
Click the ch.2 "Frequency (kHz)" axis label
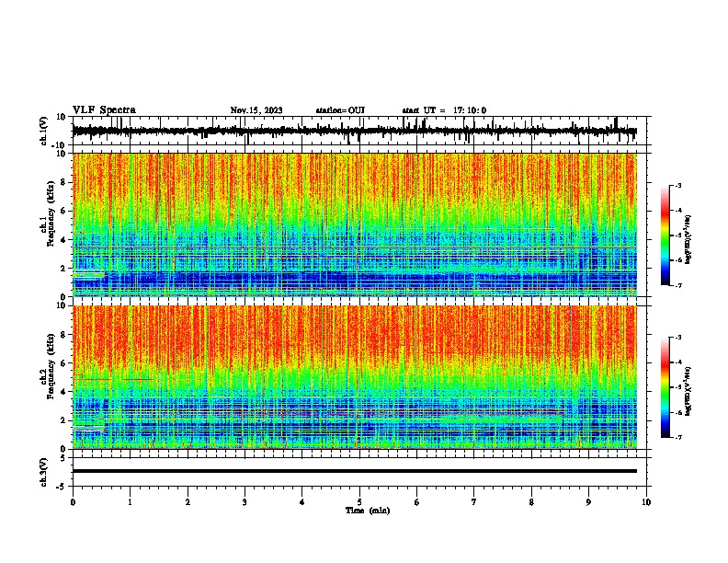pos(51,366)
